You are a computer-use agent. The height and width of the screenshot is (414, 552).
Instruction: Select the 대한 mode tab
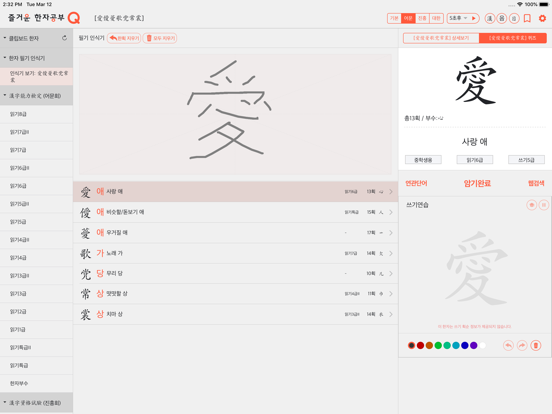[436, 18]
